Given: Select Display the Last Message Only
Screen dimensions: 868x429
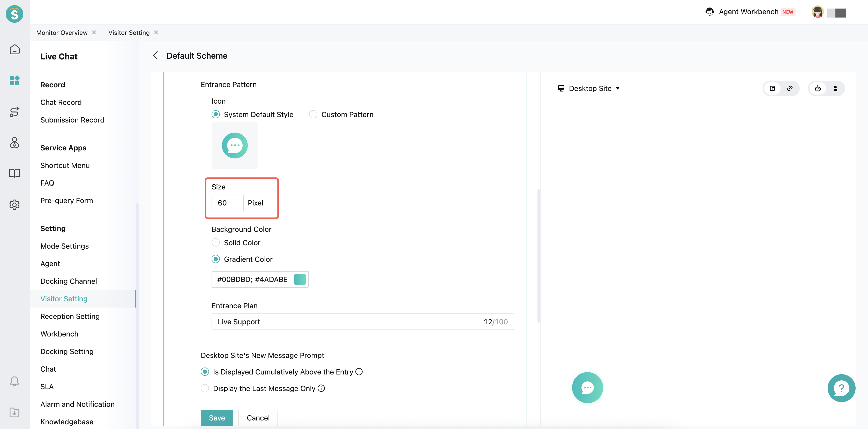Looking at the screenshot, I should click(x=205, y=388).
